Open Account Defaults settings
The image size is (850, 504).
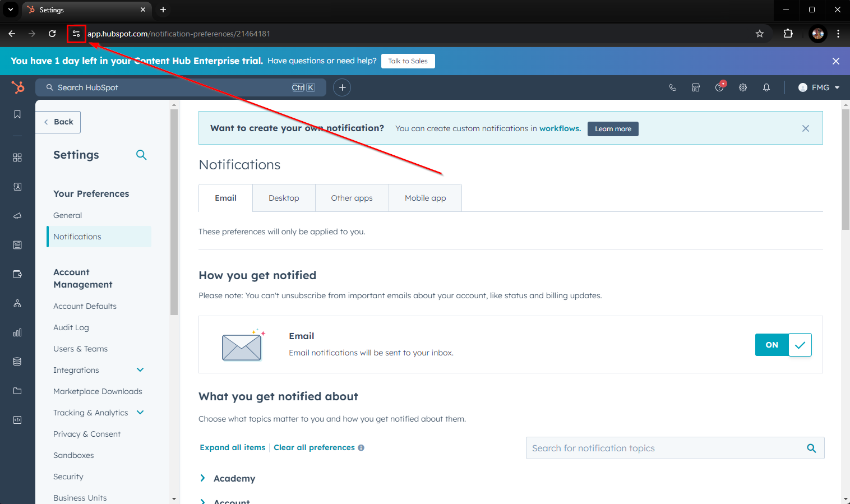[x=85, y=306]
